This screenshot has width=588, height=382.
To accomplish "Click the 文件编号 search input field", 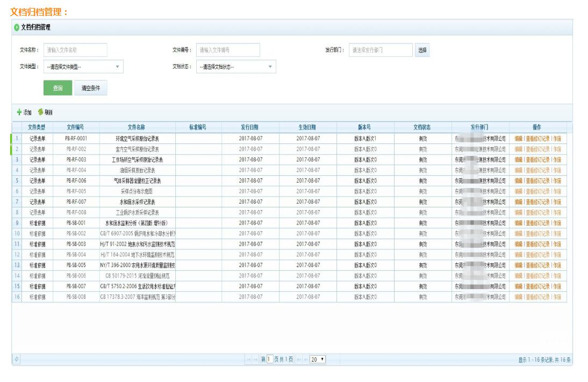I will (228, 50).
